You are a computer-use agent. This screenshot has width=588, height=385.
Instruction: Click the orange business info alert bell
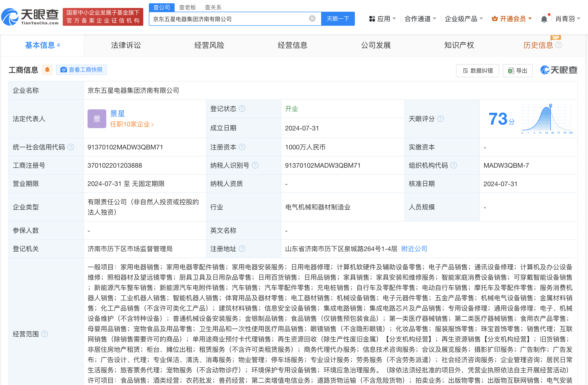click(x=47, y=70)
